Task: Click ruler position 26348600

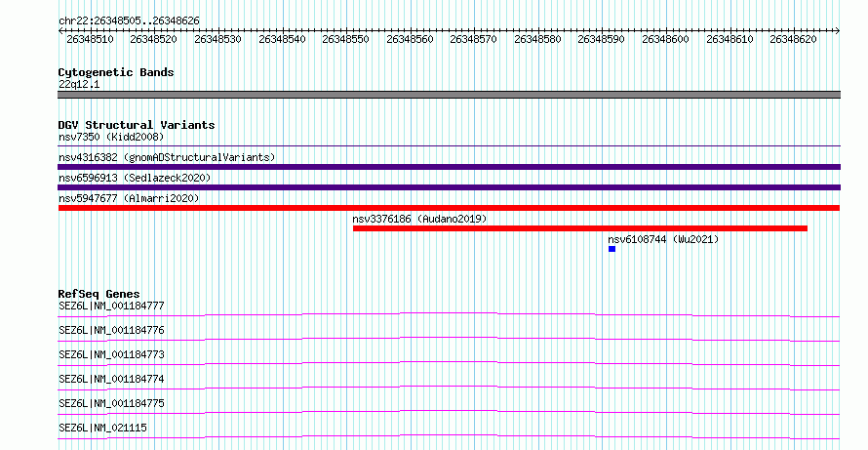Action: pyautogui.click(x=665, y=39)
